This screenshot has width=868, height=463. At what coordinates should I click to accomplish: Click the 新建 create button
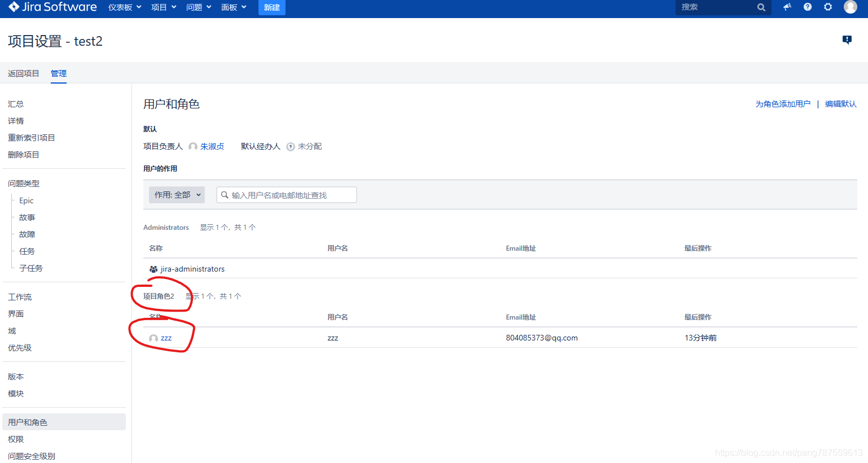[x=272, y=7]
